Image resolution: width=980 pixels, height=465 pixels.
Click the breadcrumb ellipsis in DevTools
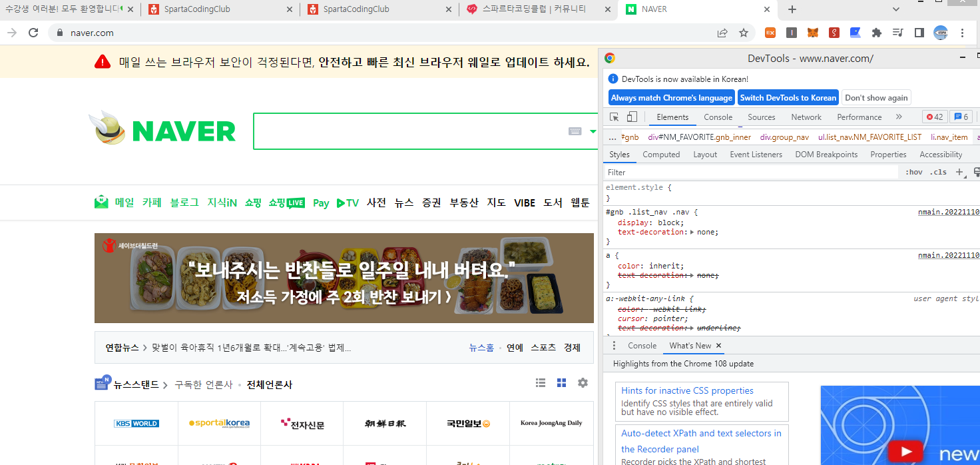612,137
